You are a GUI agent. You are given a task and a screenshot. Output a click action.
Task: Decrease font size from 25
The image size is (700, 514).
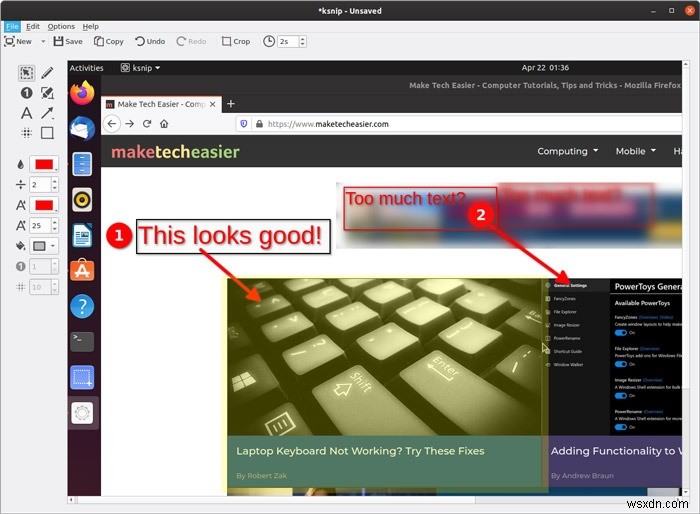(x=54, y=229)
